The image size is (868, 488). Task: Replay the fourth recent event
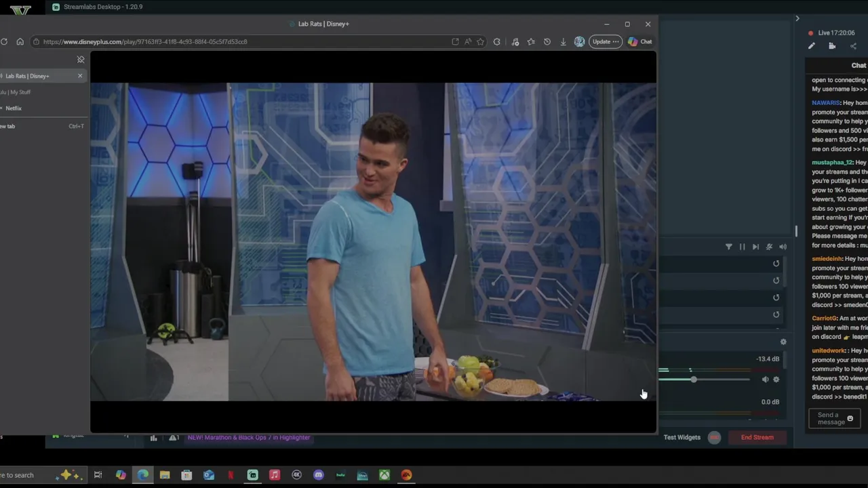(x=776, y=314)
